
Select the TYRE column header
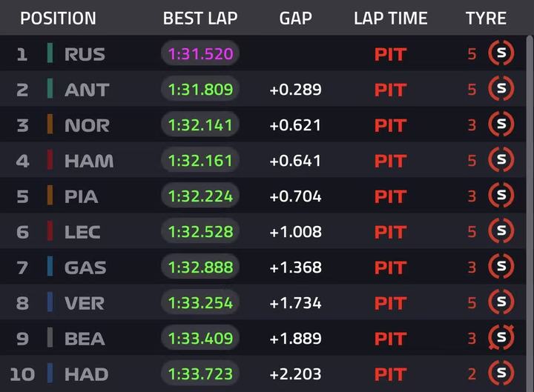(x=486, y=19)
